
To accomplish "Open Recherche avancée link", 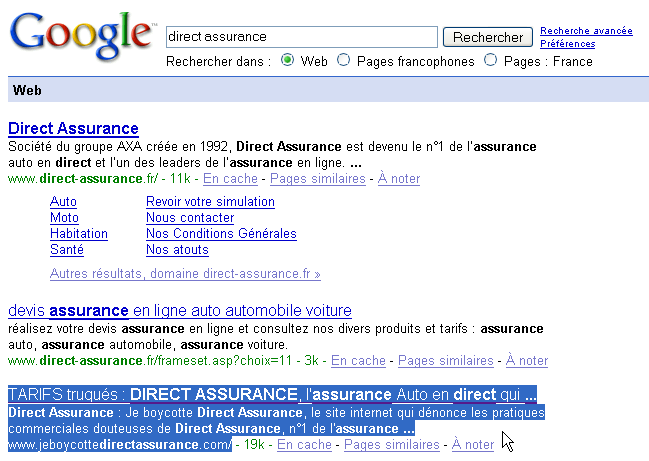I will point(586,31).
